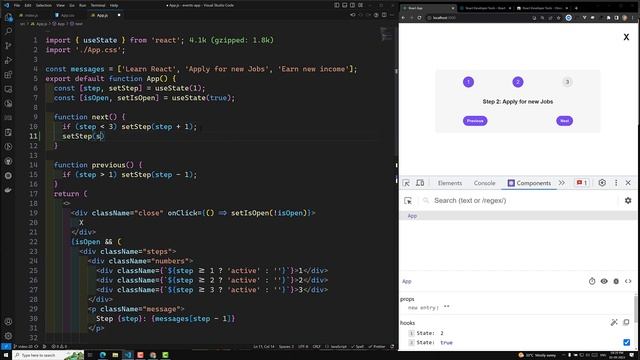Log App component data with the bug icon
Image resolution: width=640 pixels, height=360 pixels.
point(616,281)
